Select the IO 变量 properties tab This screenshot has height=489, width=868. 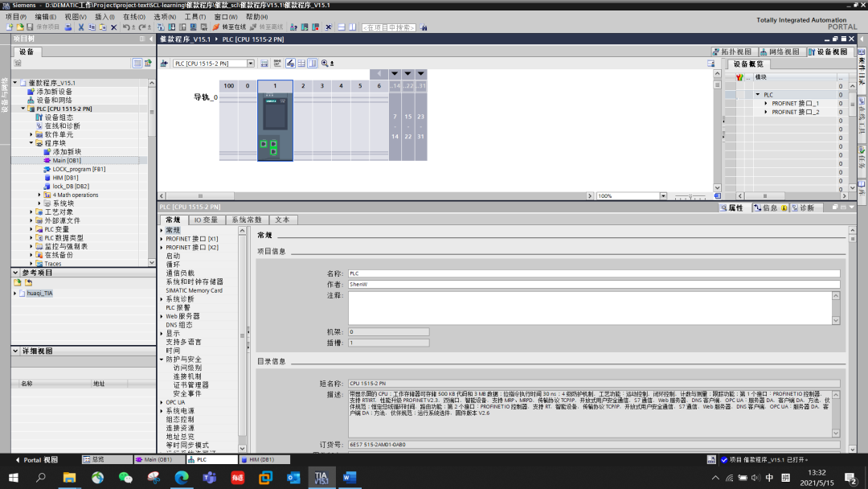click(206, 220)
